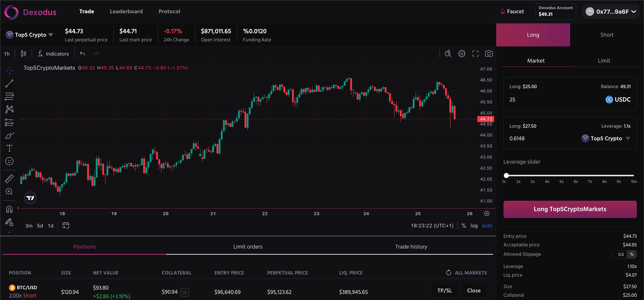Open Dexodus Account balance panel
This screenshot has width=644, height=300.
(x=555, y=11)
